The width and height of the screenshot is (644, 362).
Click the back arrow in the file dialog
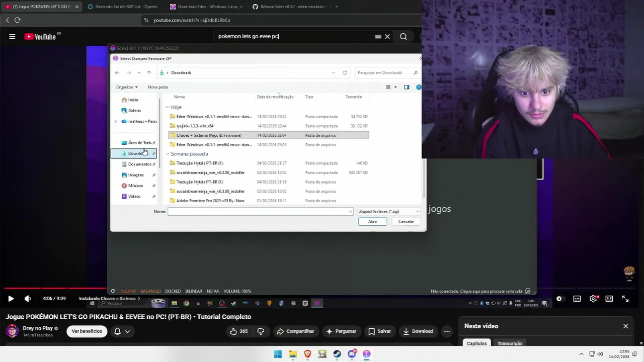(x=117, y=73)
